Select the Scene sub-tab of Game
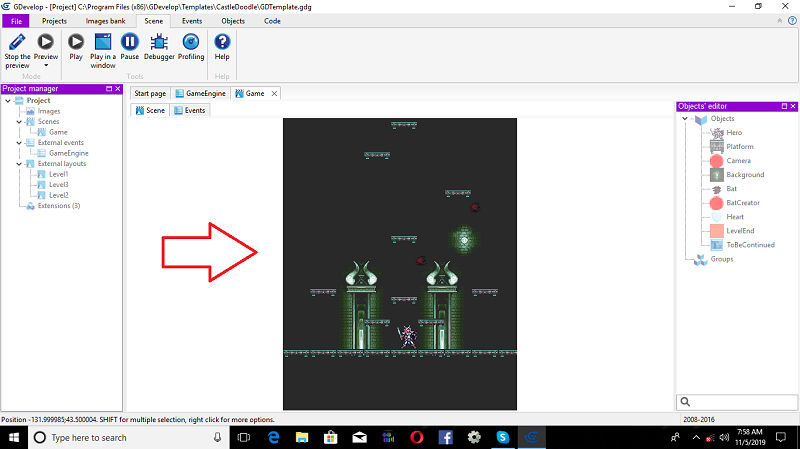Image resolution: width=800 pixels, height=449 pixels. pyautogui.click(x=151, y=110)
